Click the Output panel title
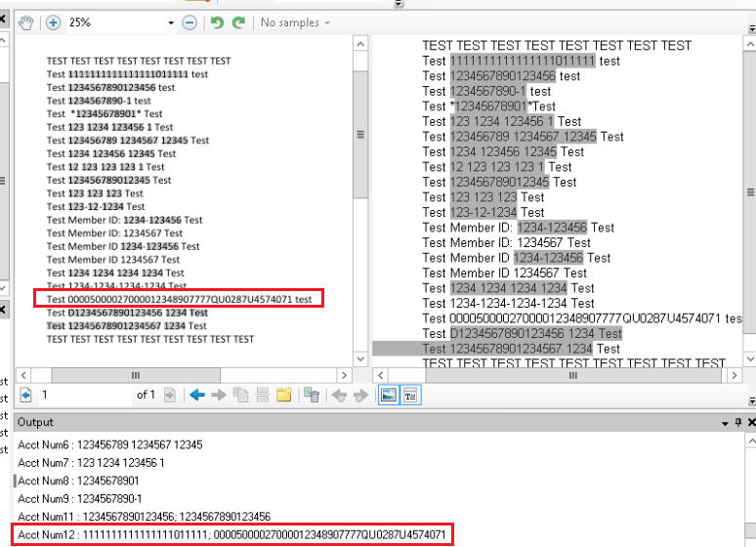The width and height of the screenshot is (756, 547). pyautogui.click(x=36, y=423)
